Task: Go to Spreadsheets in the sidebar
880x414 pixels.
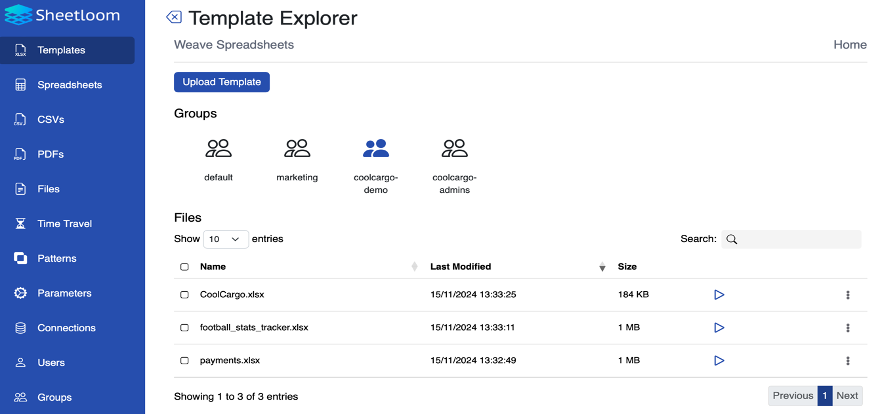Action: point(69,85)
